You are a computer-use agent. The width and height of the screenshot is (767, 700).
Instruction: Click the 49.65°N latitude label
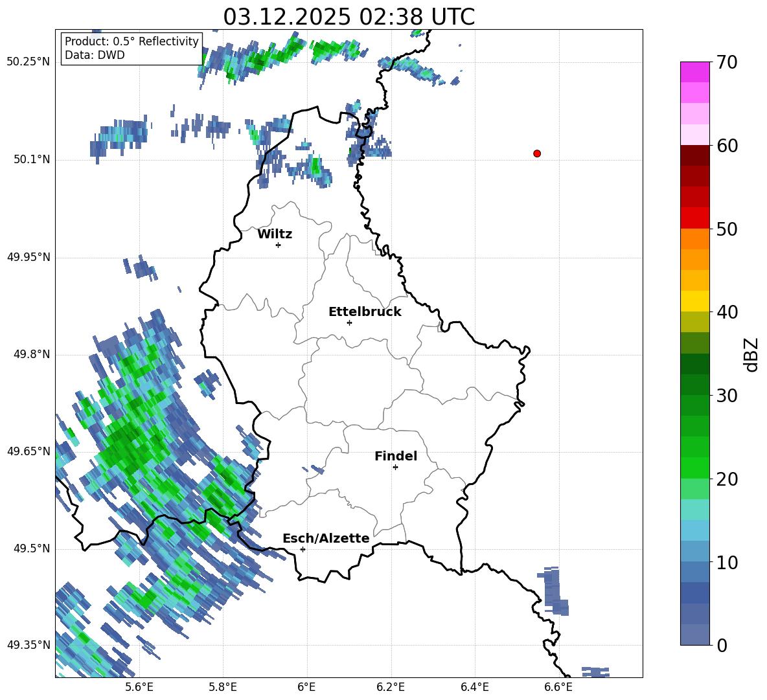pyautogui.click(x=29, y=451)
